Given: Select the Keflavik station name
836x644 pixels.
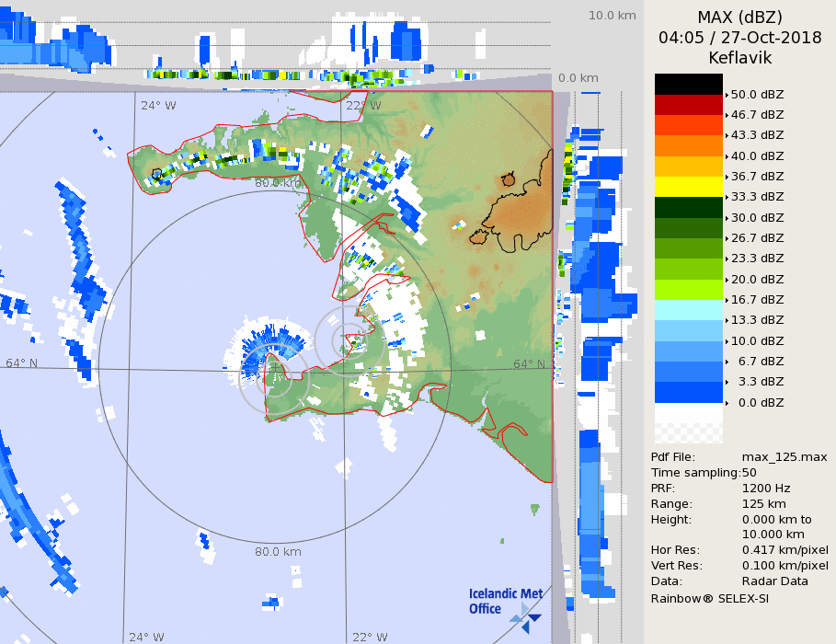Looking at the screenshot, I should [x=739, y=58].
